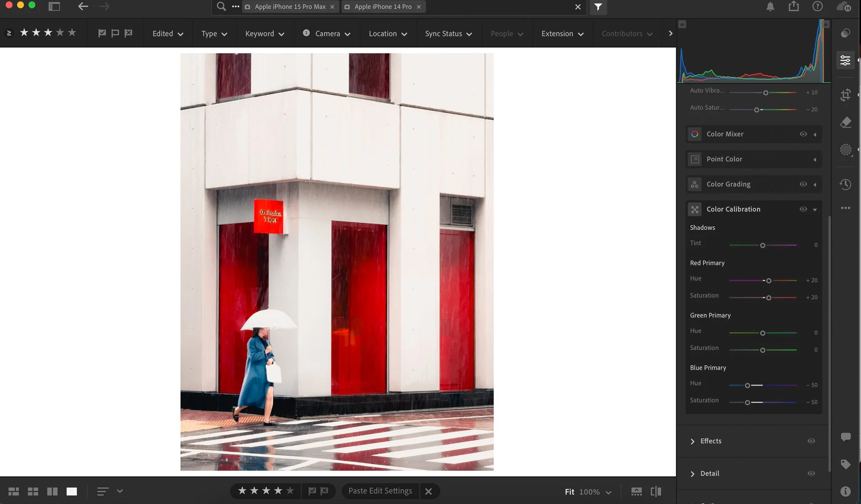
Task: Open the Crop and Rotate tool
Action: coord(845,95)
